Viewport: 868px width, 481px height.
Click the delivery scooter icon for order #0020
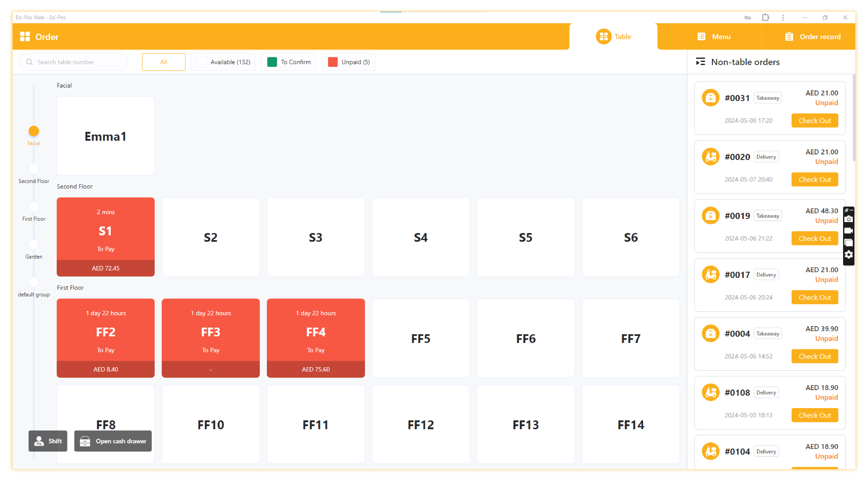(710, 157)
